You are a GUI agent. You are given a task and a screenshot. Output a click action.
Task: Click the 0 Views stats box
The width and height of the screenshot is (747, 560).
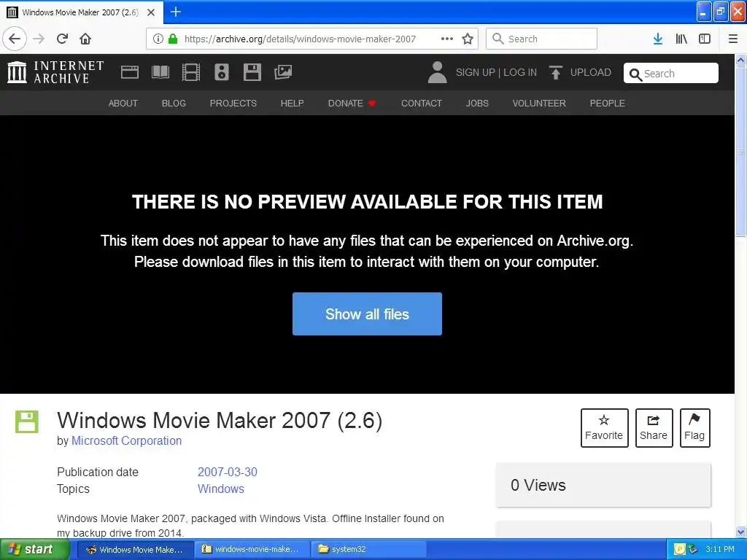point(603,485)
